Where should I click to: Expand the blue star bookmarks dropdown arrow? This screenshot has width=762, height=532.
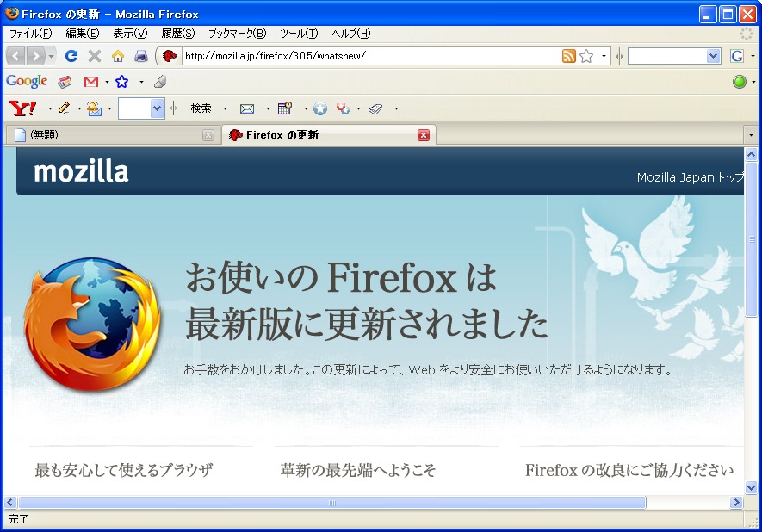(141, 82)
